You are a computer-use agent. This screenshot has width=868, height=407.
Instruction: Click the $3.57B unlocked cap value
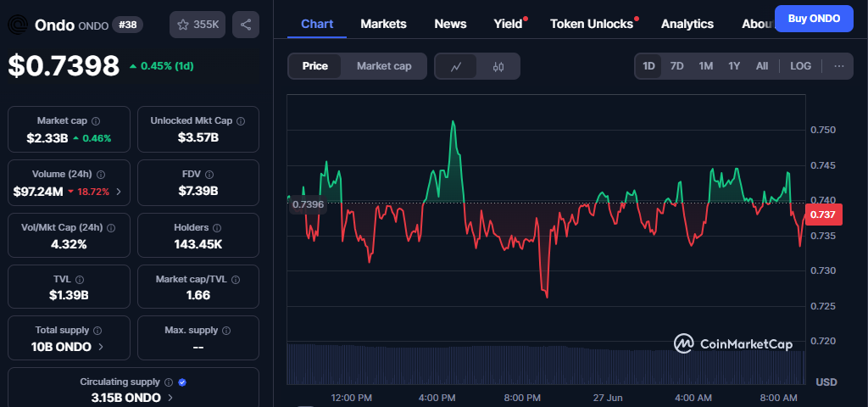(x=198, y=138)
